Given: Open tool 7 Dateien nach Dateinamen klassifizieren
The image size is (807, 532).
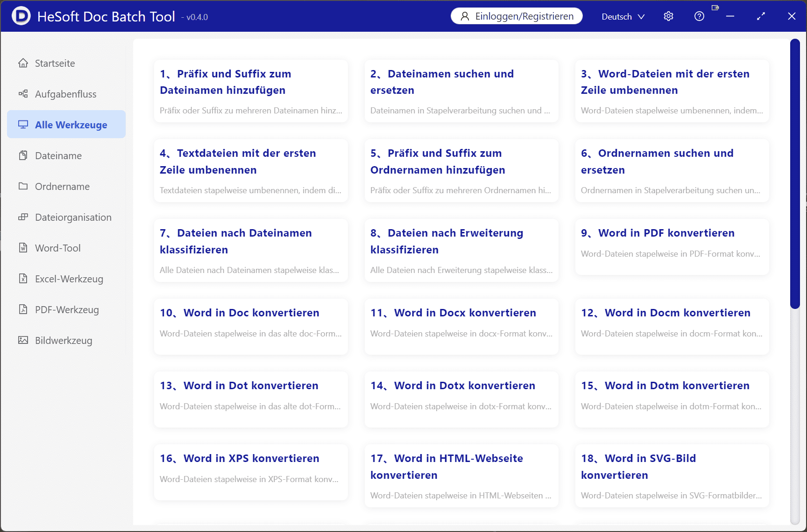Looking at the screenshot, I should 251,251.
